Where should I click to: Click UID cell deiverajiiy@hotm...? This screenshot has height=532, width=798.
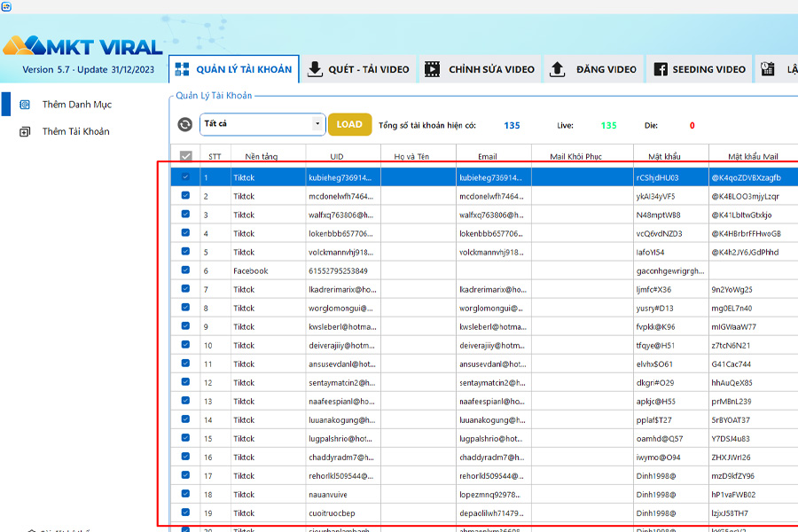pos(341,345)
